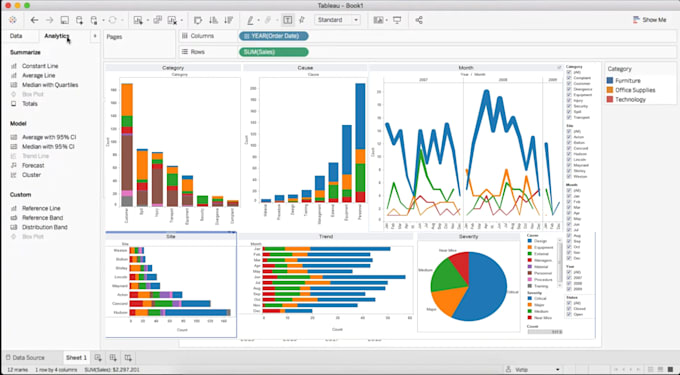Click the Technology legend color swatch
The image size is (680, 375).
coord(610,99)
